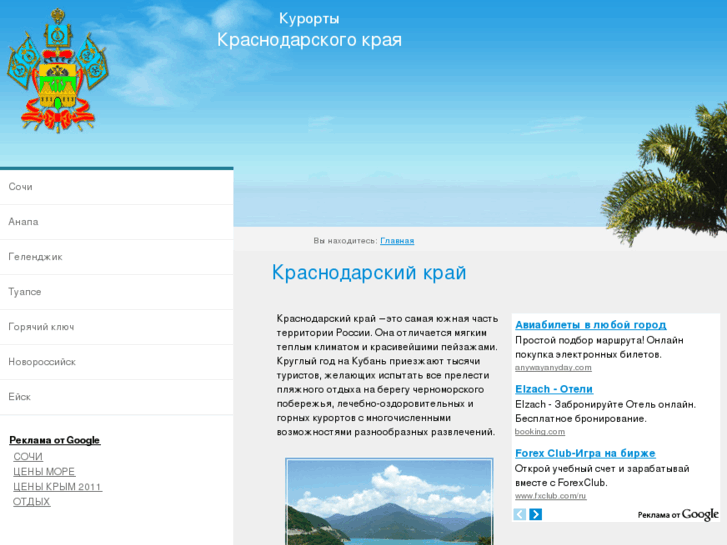Open the ЦЕНЫ КРЫМ 2011 ad link
Screen dimensions: 727x545
[x=57, y=487]
